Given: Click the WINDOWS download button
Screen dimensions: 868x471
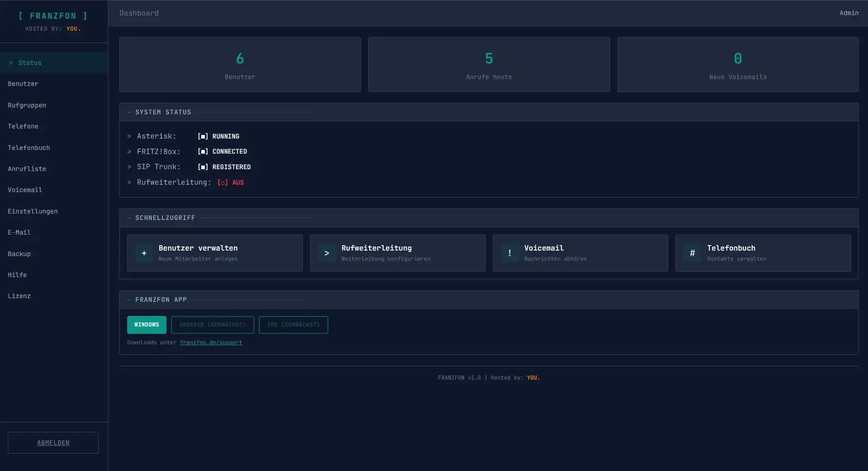Looking at the screenshot, I should coord(146,325).
